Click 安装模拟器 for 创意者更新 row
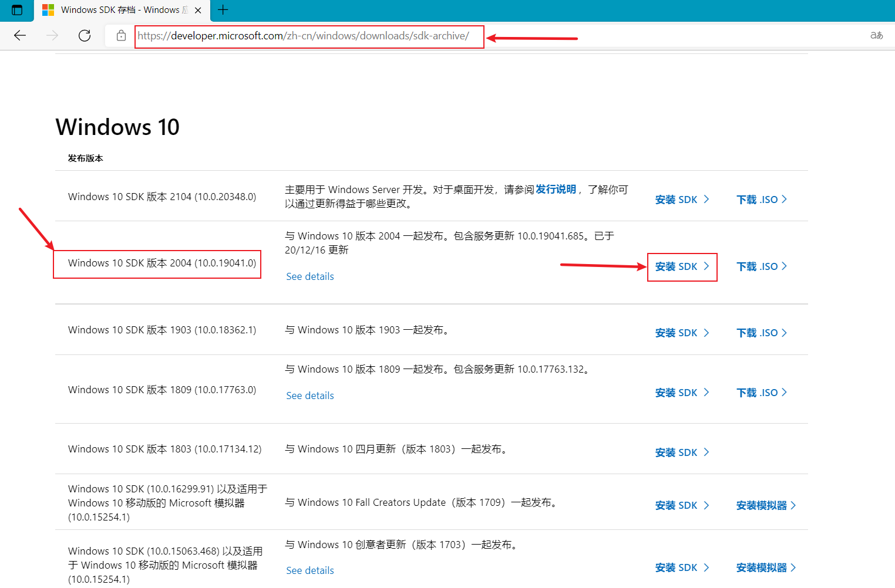Viewport: 895px width, 588px height. [x=766, y=567]
